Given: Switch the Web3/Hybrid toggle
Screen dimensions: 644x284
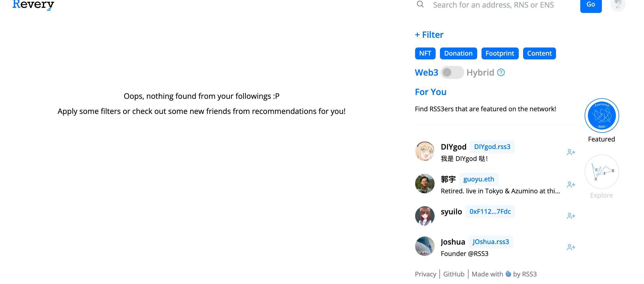Looking at the screenshot, I should [x=452, y=72].
